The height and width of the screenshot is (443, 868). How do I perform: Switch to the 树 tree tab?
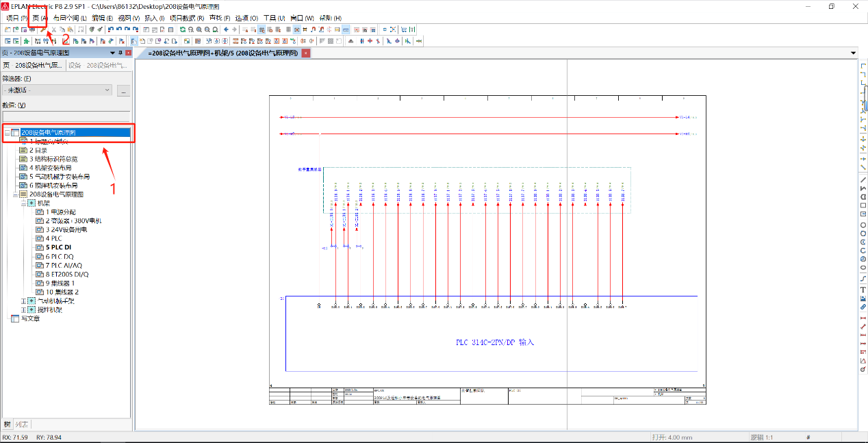coord(8,425)
